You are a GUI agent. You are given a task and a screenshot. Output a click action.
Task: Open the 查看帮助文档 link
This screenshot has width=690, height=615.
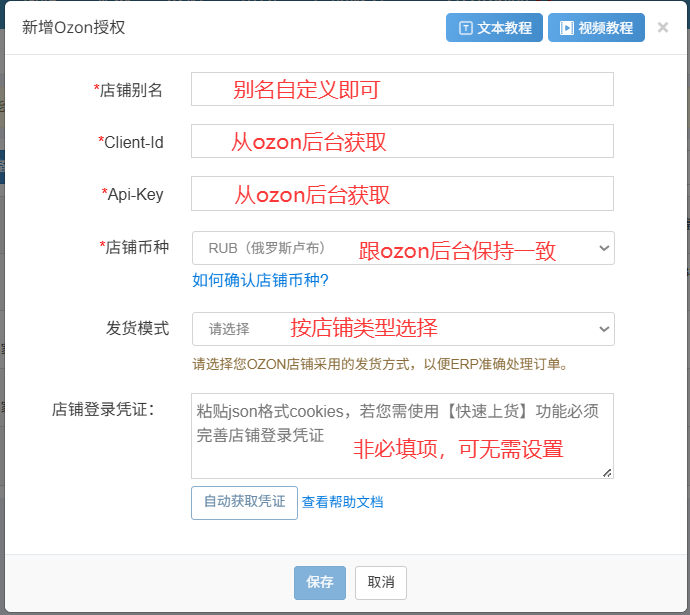click(342, 502)
